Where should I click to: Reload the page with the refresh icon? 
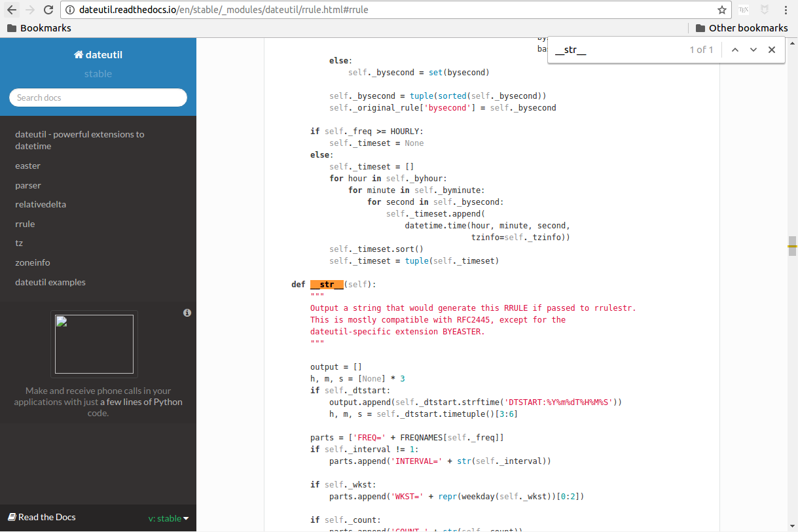[x=48, y=10]
